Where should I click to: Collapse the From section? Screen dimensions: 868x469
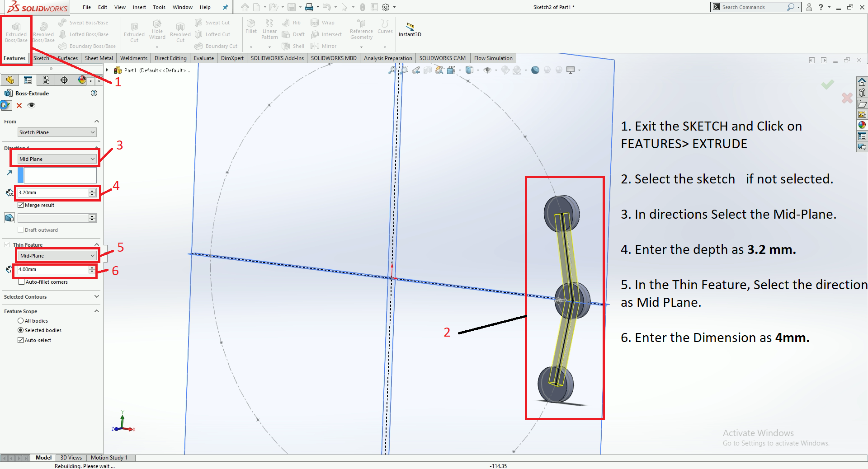pyautogui.click(x=96, y=122)
